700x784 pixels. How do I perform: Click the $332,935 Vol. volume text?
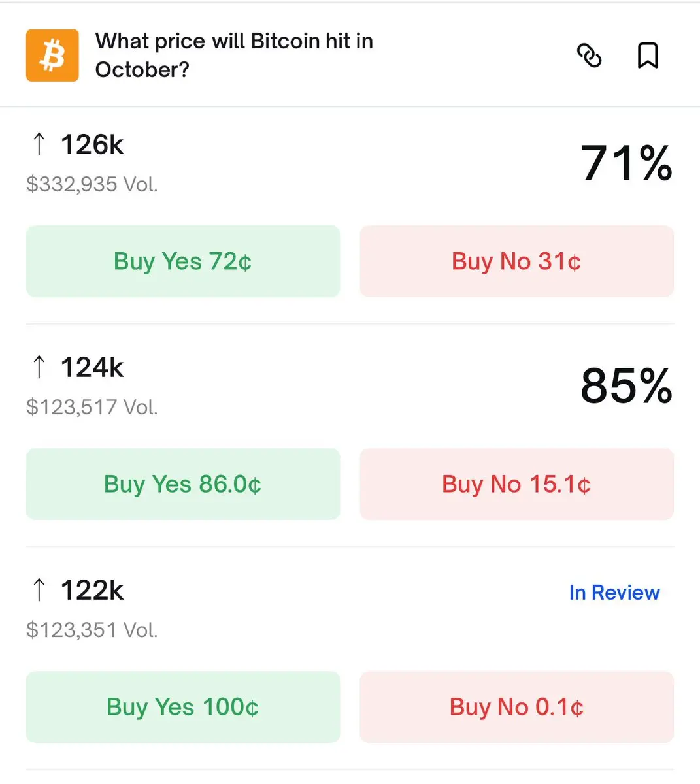(92, 184)
